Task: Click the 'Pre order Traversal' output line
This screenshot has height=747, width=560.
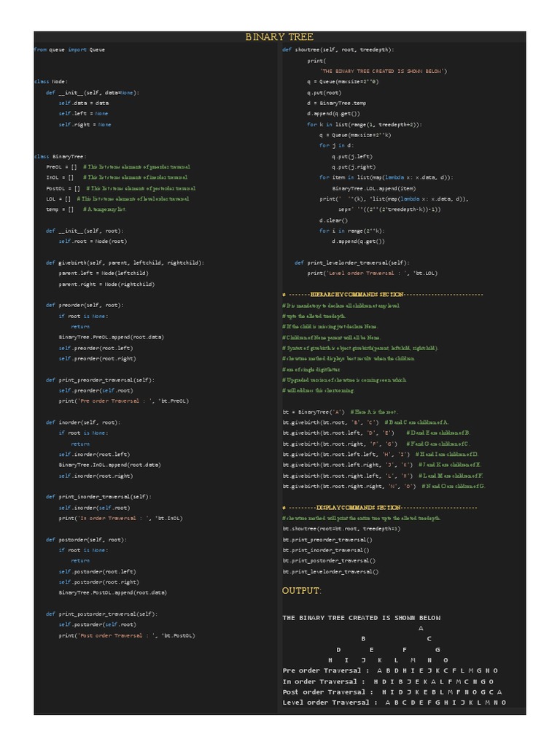Action: click(x=390, y=670)
